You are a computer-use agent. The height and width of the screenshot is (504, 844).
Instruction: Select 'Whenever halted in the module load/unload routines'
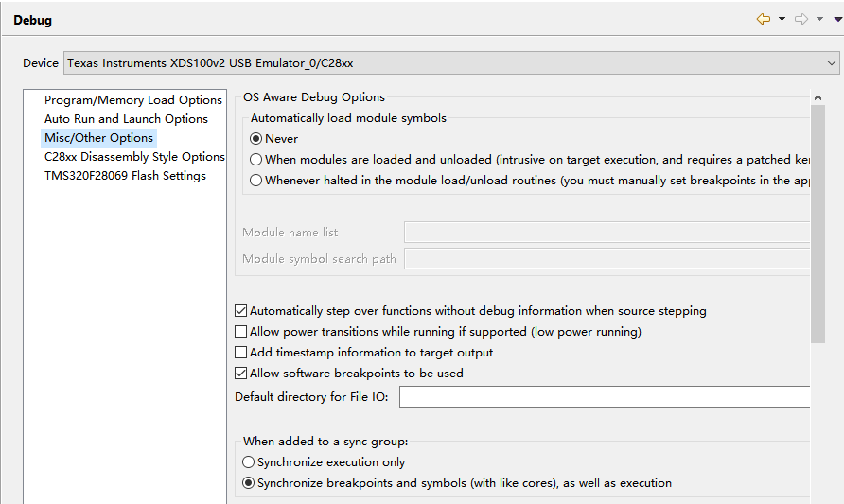256,181
